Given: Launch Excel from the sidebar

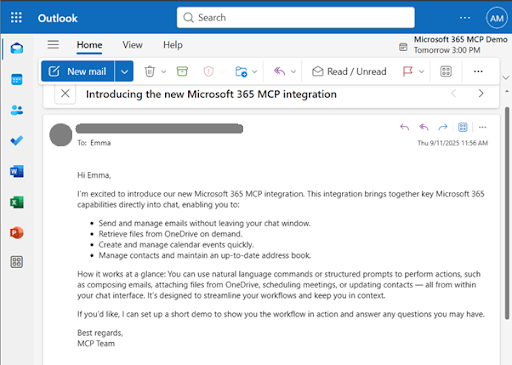Looking at the screenshot, I should tap(17, 202).
